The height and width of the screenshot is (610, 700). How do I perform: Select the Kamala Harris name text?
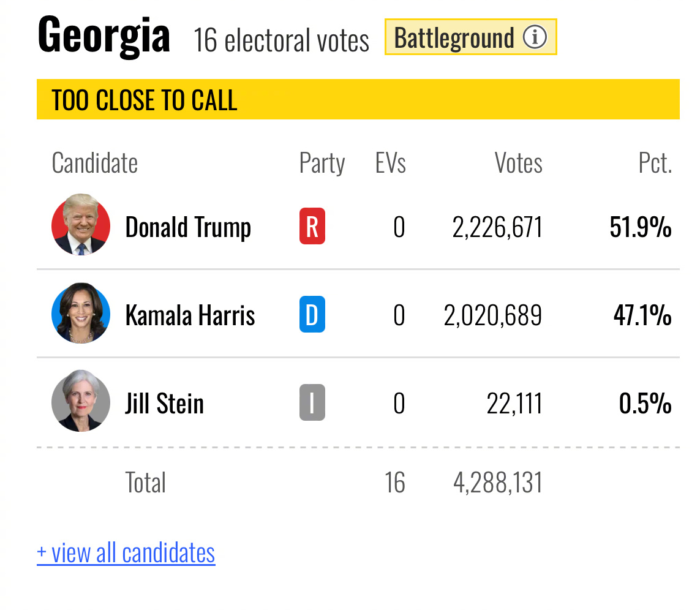pos(190,315)
